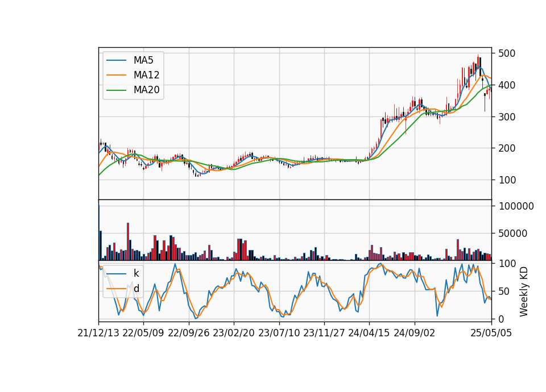Viewport: 546px width, 392px height.
Task: Click the green MA20 legend line sample
Action: click(x=116, y=90)
